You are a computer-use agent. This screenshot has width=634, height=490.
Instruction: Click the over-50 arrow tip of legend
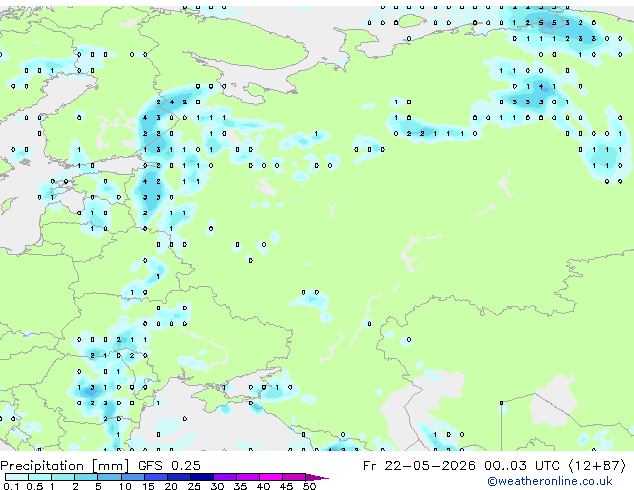(x=317, y=477)
